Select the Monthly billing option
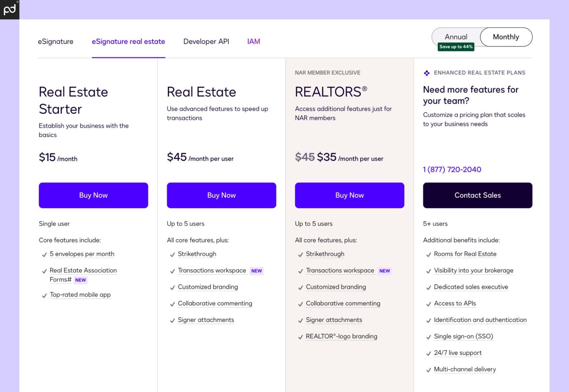 tap(506, 37)
